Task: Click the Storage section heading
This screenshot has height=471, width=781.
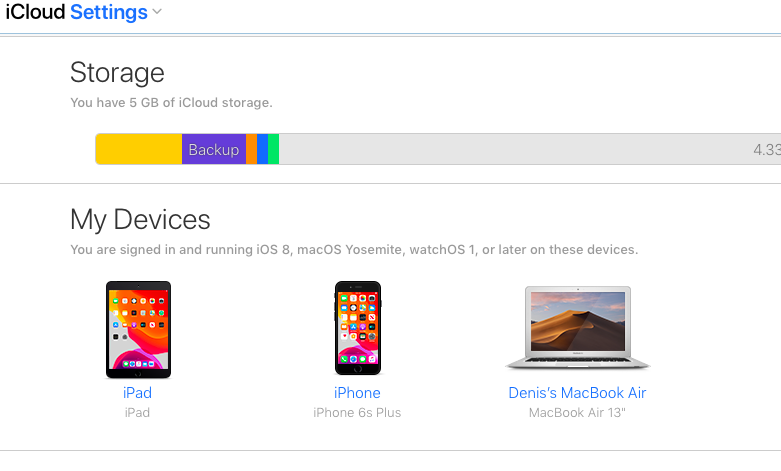Action: coord(117,73)
